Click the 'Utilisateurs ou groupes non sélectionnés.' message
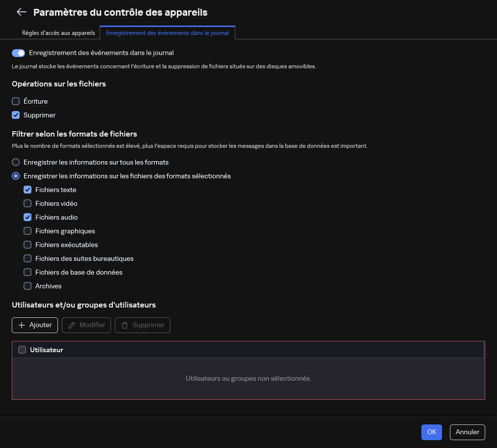The width and height of the screenshot is (497, 448). pyautogui.click(x=248, y=378)
